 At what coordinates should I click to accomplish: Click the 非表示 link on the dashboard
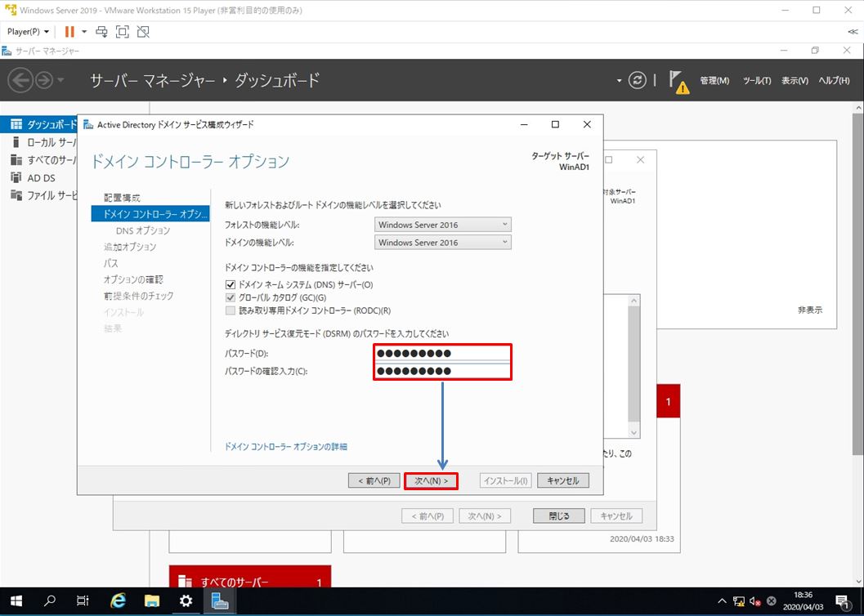pos(810,310)
